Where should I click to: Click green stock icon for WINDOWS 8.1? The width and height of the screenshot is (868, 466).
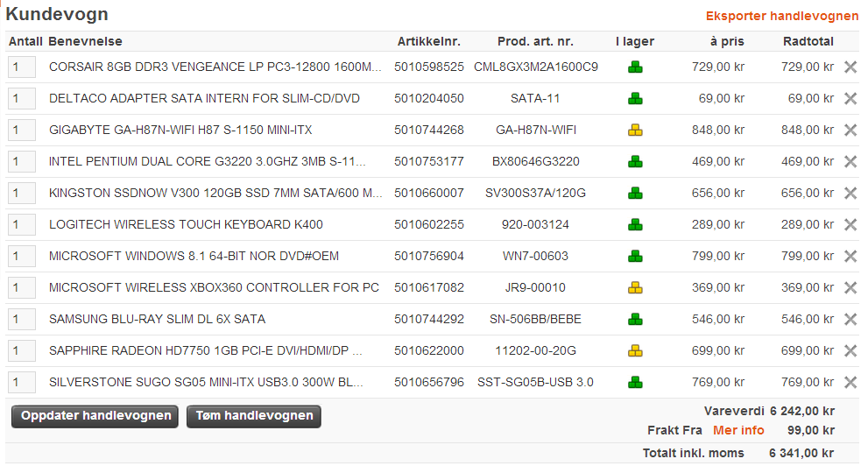(x=635, y=257)
